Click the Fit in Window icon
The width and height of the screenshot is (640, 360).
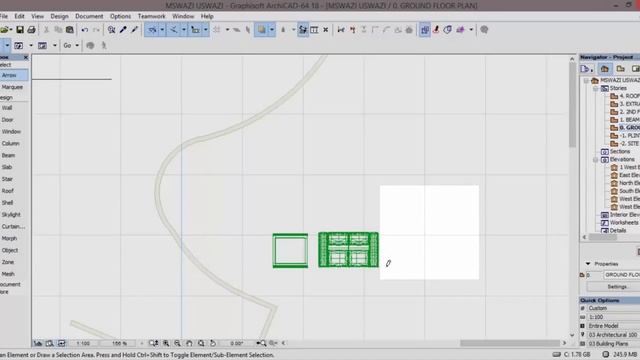tap(201, 343)
